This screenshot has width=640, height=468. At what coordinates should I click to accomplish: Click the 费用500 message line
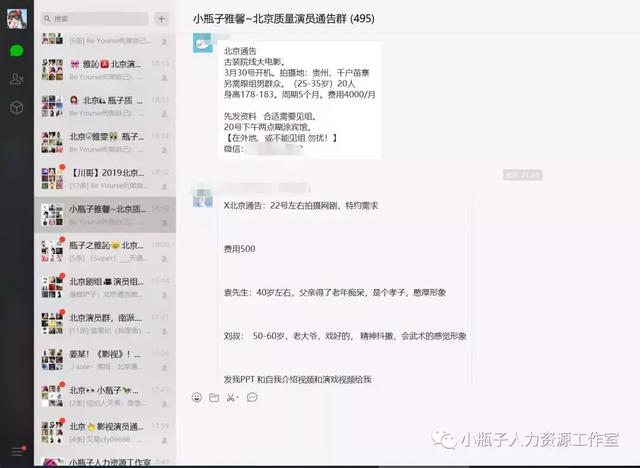240,249
